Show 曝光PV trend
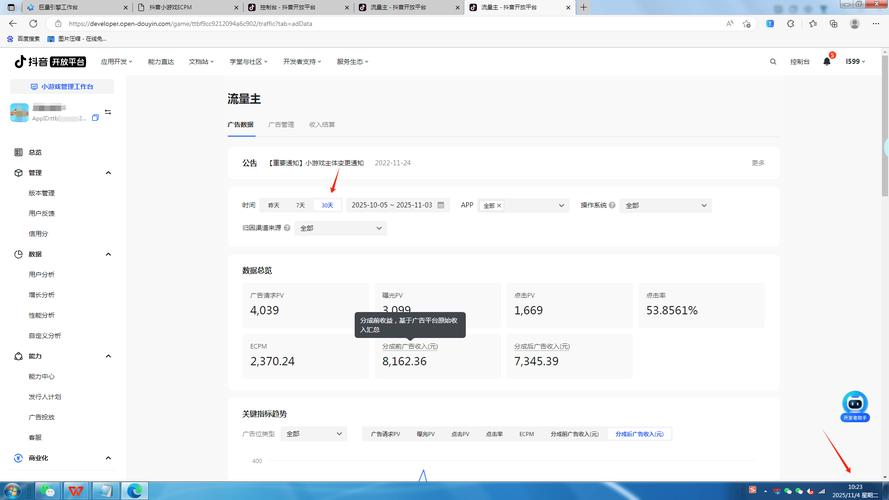 coord(425,434)
